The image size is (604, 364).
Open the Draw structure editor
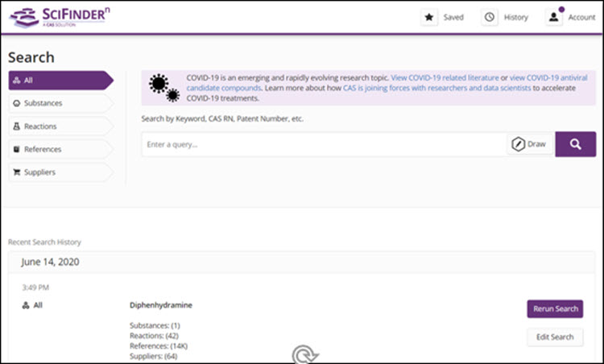pyautogui.click(x=530, y=144)
